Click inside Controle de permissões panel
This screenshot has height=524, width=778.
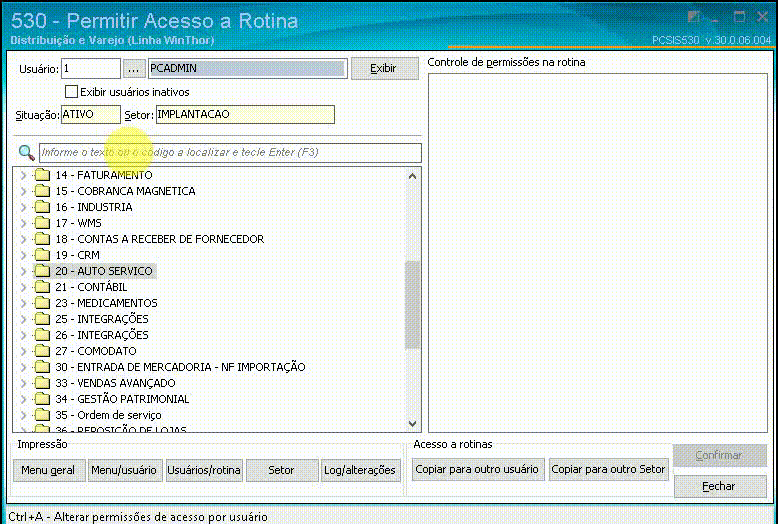click(598, 253)
